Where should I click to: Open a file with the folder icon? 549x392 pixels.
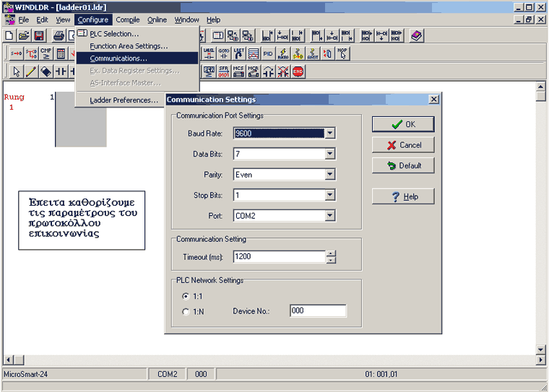click(24, 35)
